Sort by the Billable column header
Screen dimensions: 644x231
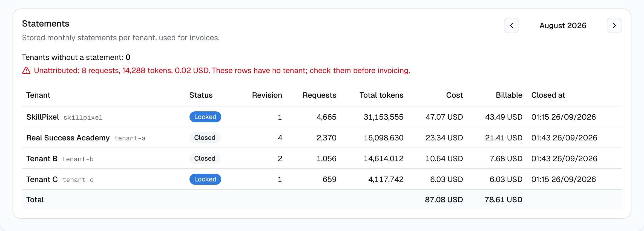click(x=509, y=95)
